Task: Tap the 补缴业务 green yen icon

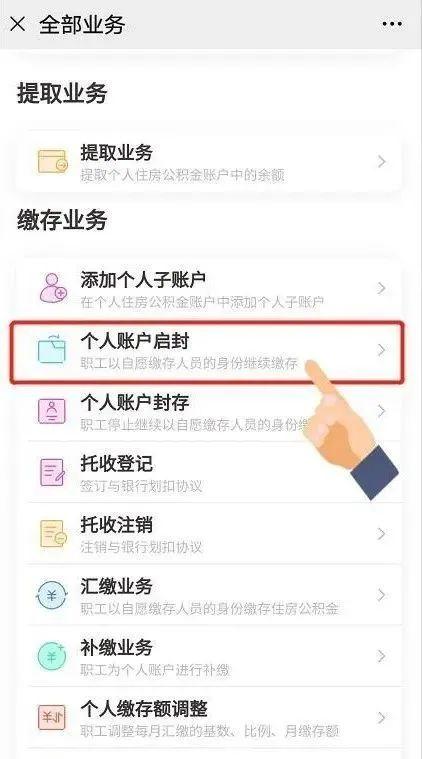Action: click(x=51, y=656)
